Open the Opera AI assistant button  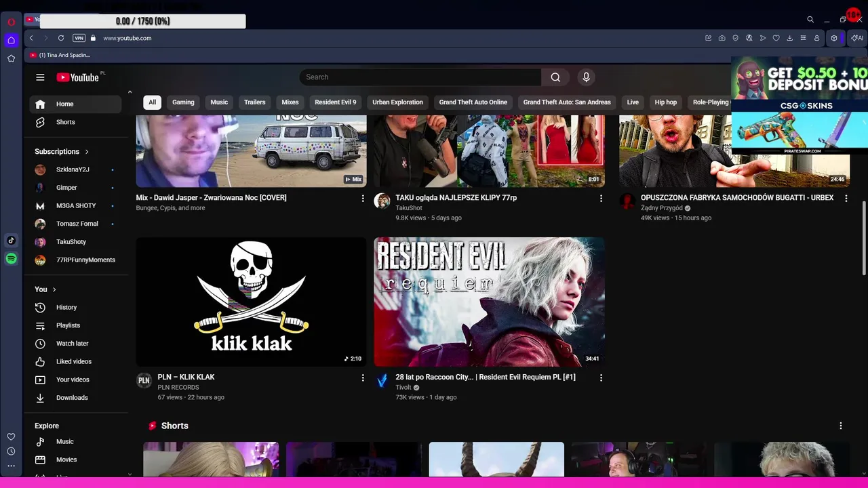click(856, 38)
